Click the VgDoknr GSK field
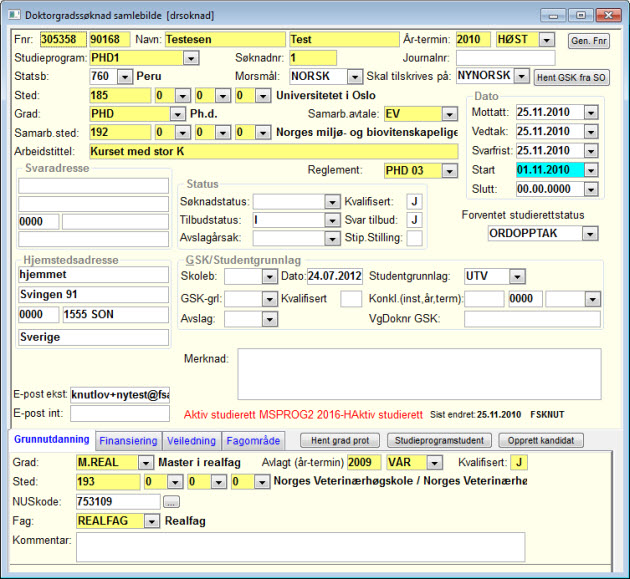This screenshot has width=630, height=579. 532,319
